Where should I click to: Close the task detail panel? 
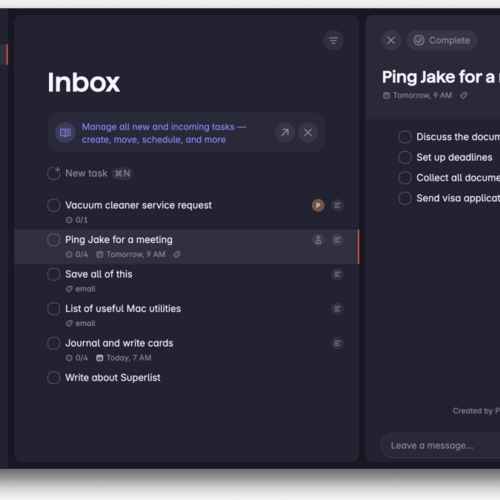tap(391, 40)
